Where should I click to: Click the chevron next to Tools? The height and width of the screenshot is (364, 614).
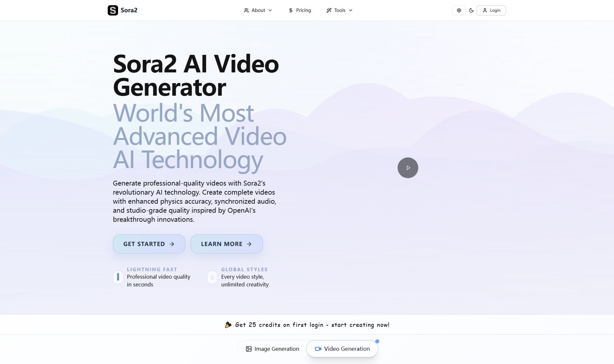click(351, 10)
